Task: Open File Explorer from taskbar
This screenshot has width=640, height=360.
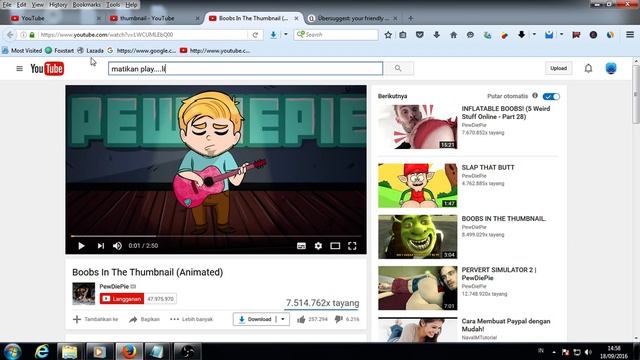Action: click(69, 351)
